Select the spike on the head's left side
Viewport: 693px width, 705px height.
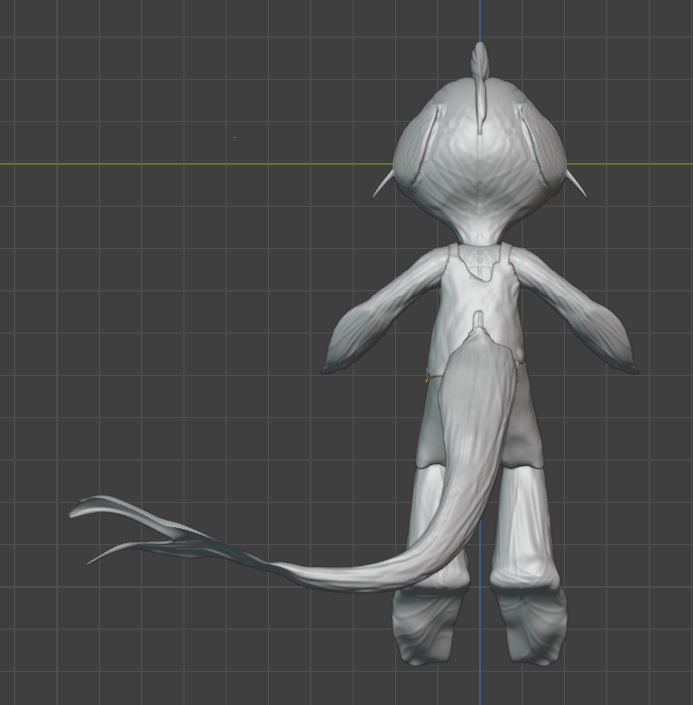pyautogui.click(x=382, y=184)
